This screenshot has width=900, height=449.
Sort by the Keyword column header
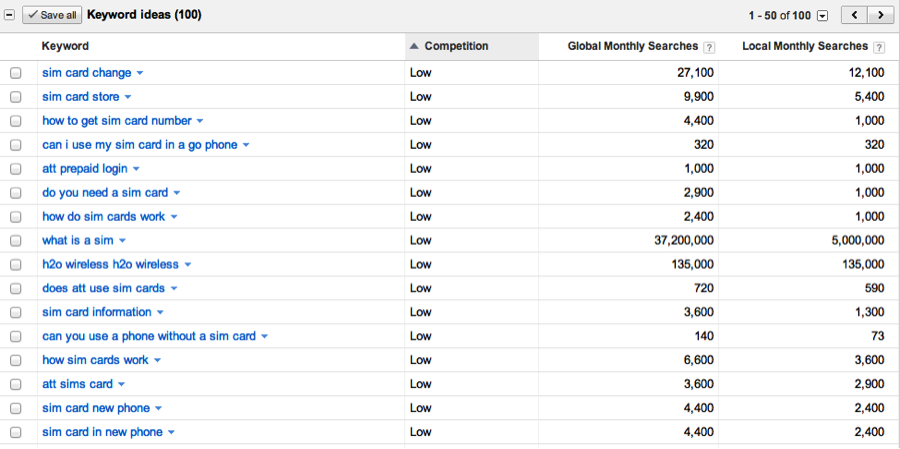65,46
